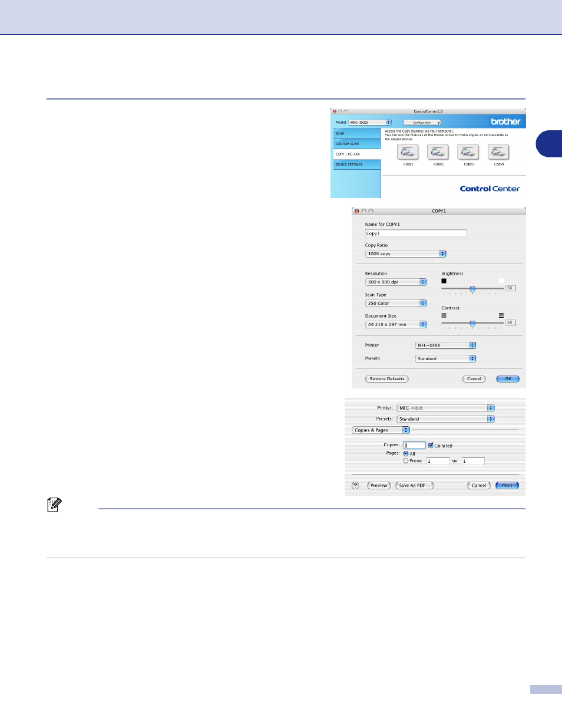The height and width of the screenshot is (728, 562).
Task: Click Cancel in the COPY1 dialog
Action: pyautogui.click(x=474, y=379)
